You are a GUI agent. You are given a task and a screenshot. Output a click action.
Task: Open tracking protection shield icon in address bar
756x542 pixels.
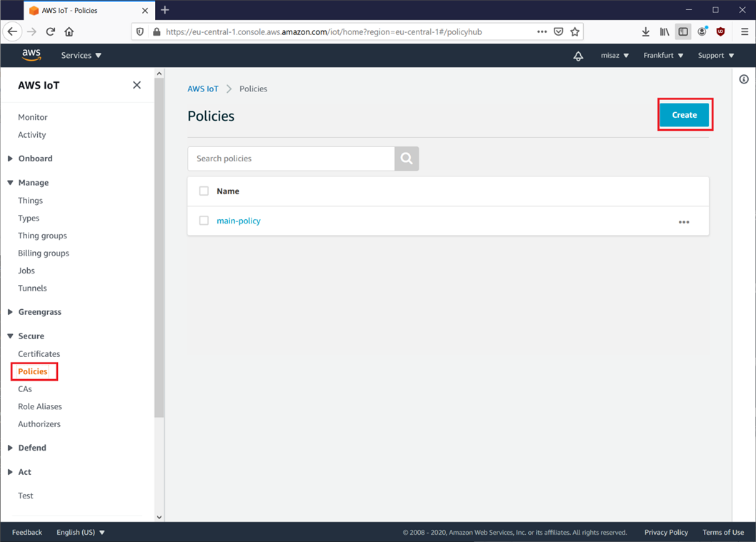140,32
